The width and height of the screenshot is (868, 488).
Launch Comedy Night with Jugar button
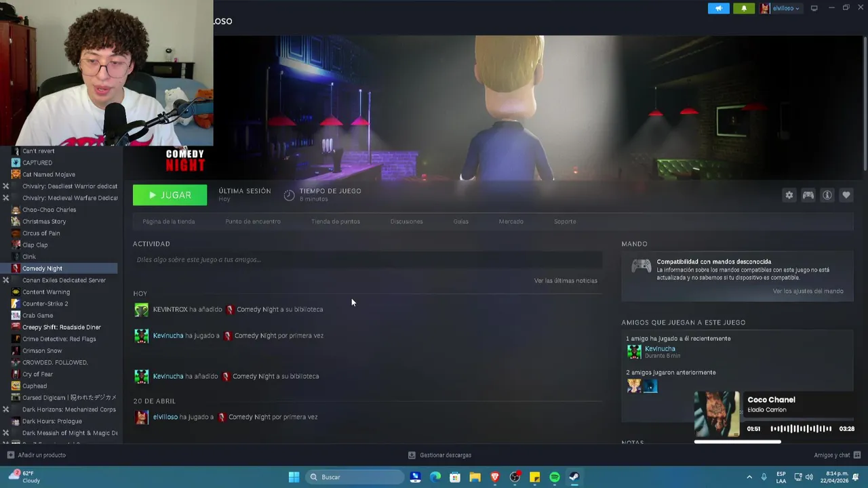170,195
